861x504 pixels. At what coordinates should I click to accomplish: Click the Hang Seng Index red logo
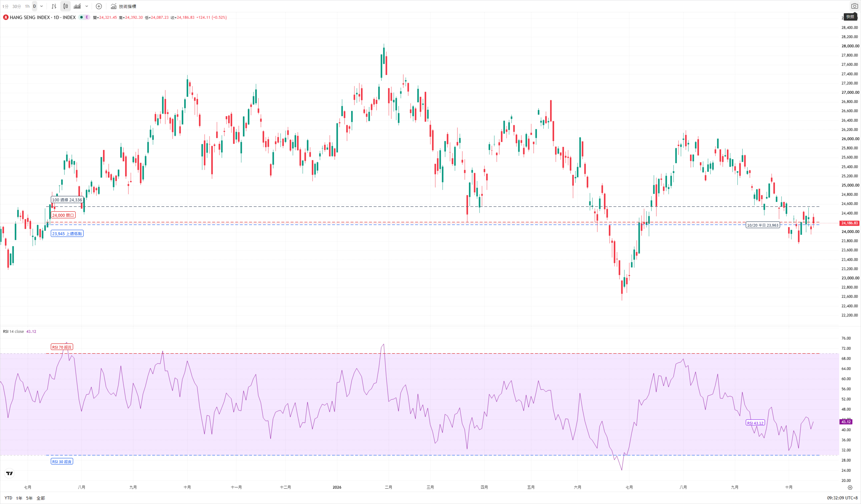[x=6, y=17]
